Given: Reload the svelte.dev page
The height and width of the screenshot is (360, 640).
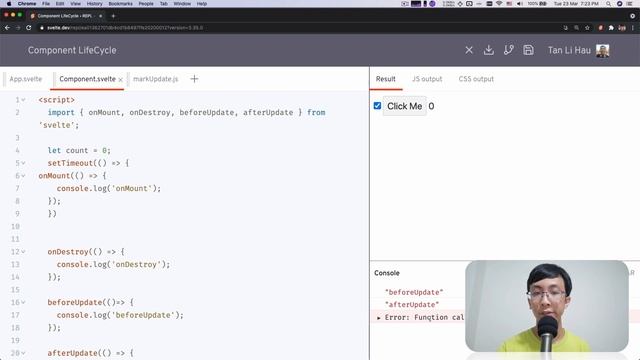Looking at the screenshot, I should point(29,28).
